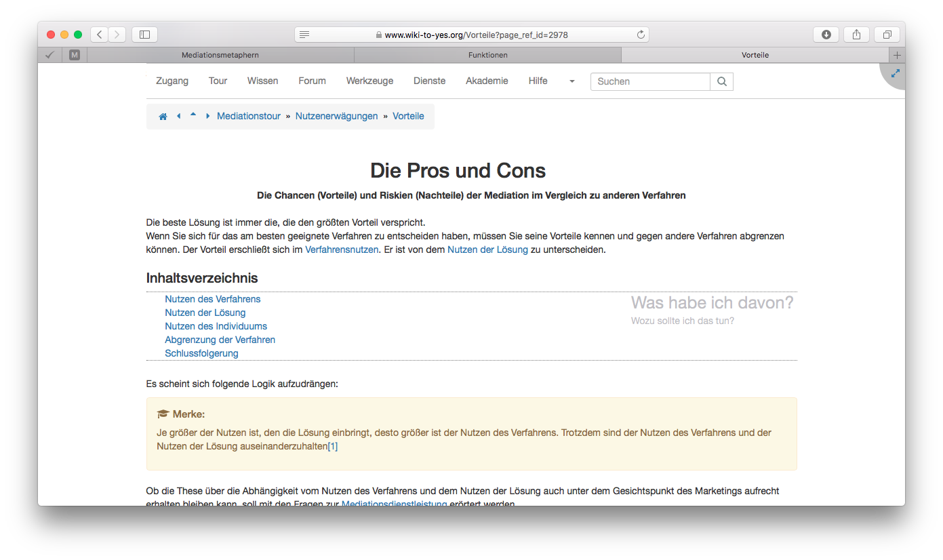Jump to Abgrenzung der Verfahren section
Viewport: 943px width, 560px height.
(220, 340)
